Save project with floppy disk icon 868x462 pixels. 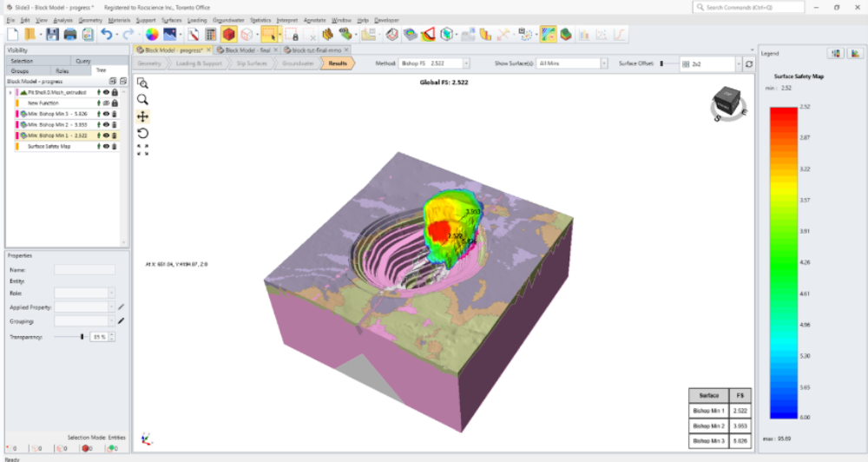tap(52, 35)
